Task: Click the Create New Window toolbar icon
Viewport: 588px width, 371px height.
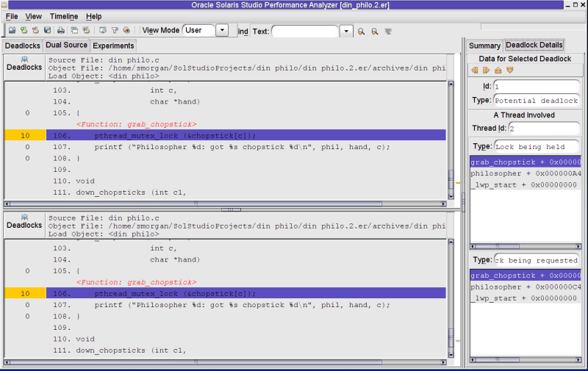Action: 74,30
